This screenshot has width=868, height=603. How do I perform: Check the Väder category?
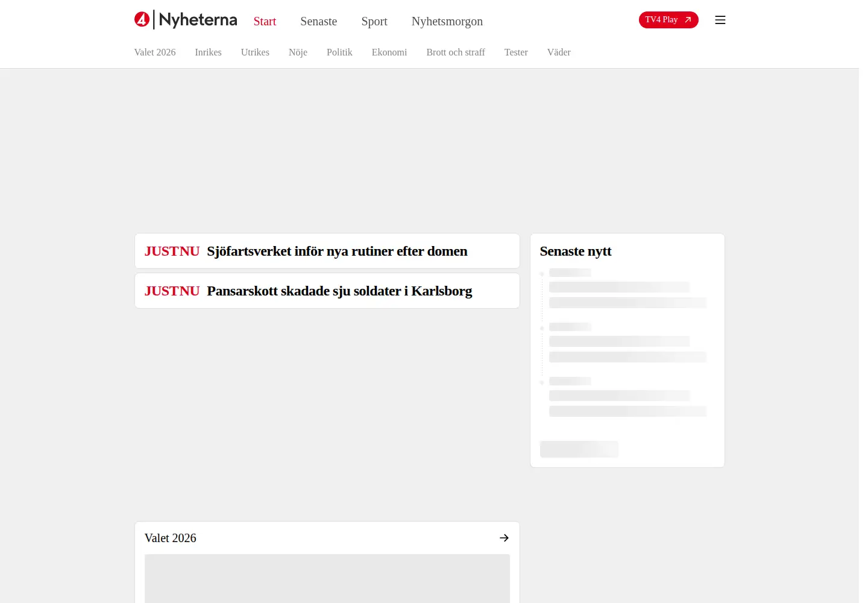pyautogui.click(x=559, y=52)
